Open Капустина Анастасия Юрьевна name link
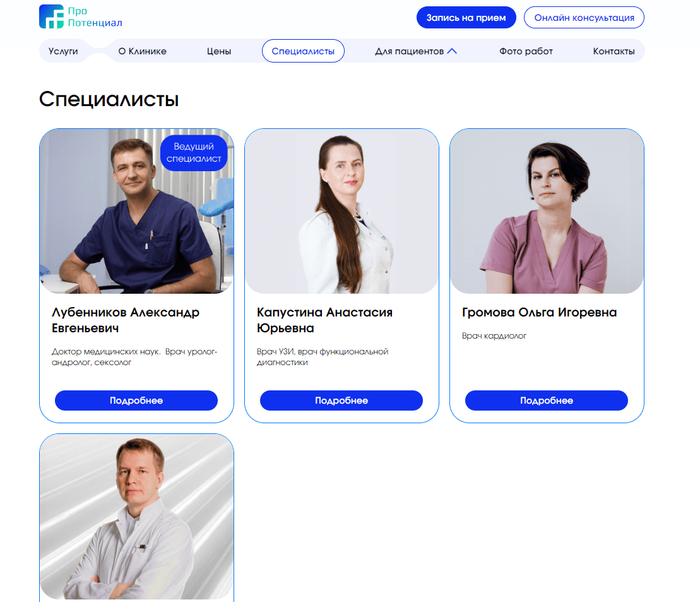700x602 pixels. point(324,320)
